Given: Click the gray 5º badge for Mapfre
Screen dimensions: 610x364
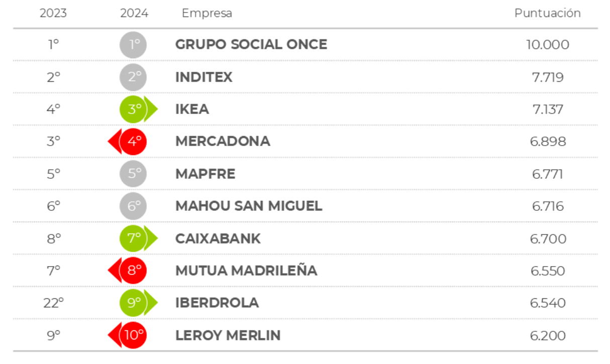Looking at the screenshot, I should click(134, 174).
